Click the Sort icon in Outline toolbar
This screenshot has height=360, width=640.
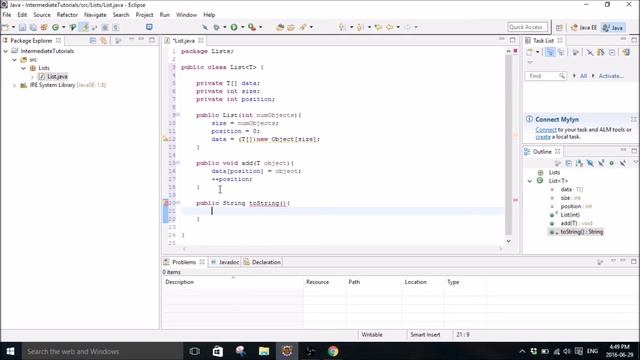[x=579, y=163]
